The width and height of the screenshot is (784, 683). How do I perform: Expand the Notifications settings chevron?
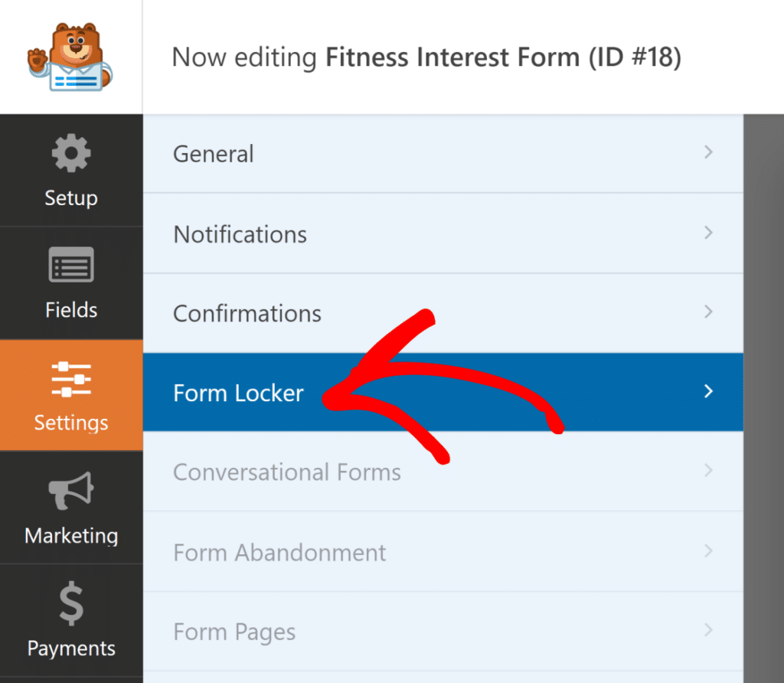[709, 234]
